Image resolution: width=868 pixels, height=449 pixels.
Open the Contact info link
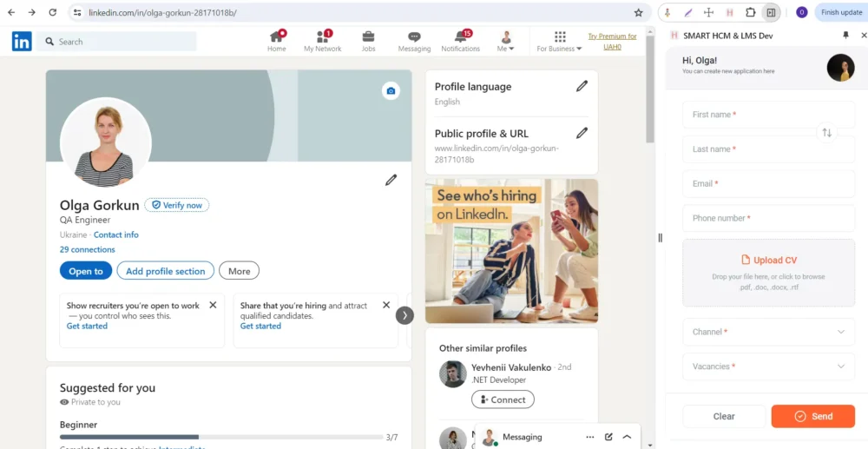click(115, 234)
